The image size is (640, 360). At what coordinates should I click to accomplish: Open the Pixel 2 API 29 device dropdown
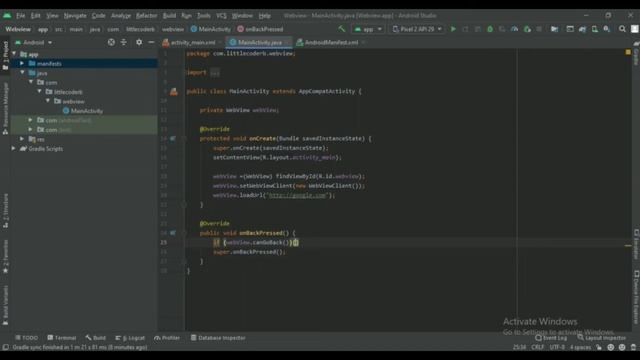tap(417, 29)
